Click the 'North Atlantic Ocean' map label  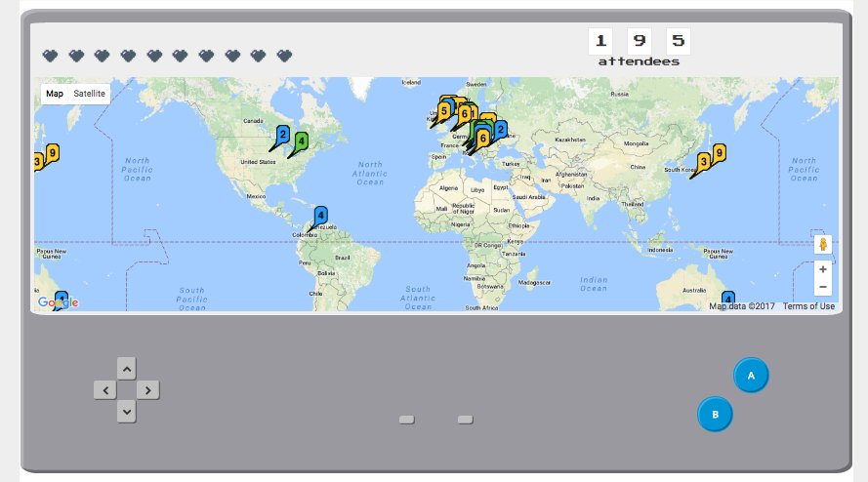click(370, 174)
